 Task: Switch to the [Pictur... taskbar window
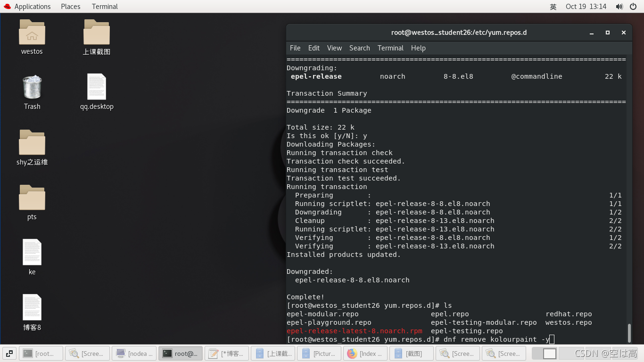click(319, 354)
